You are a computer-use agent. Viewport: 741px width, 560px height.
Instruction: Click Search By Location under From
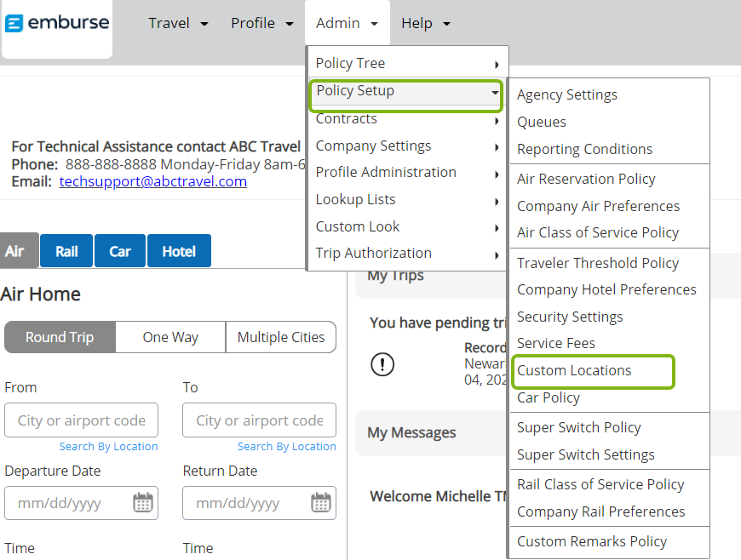[x=108, y=446]
